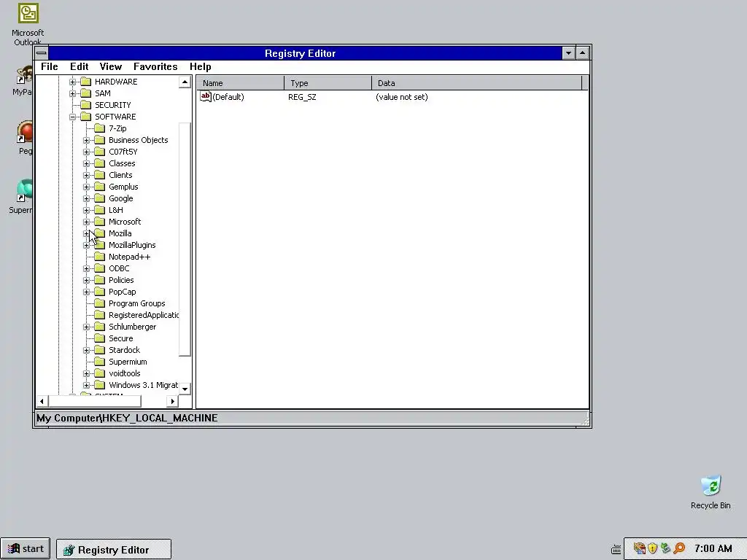
Task: Click tree horizontal scroll left arrow
Action: [42, 402]
